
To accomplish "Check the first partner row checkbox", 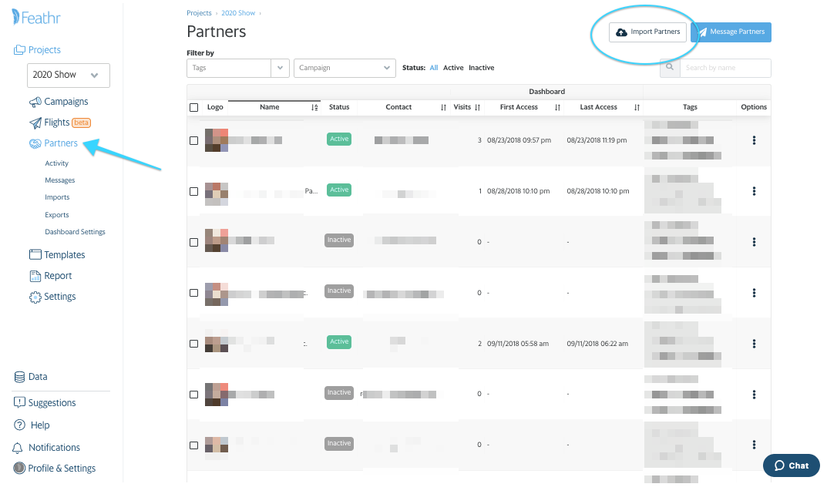I will pyautogui.click(x=194, y=140).
